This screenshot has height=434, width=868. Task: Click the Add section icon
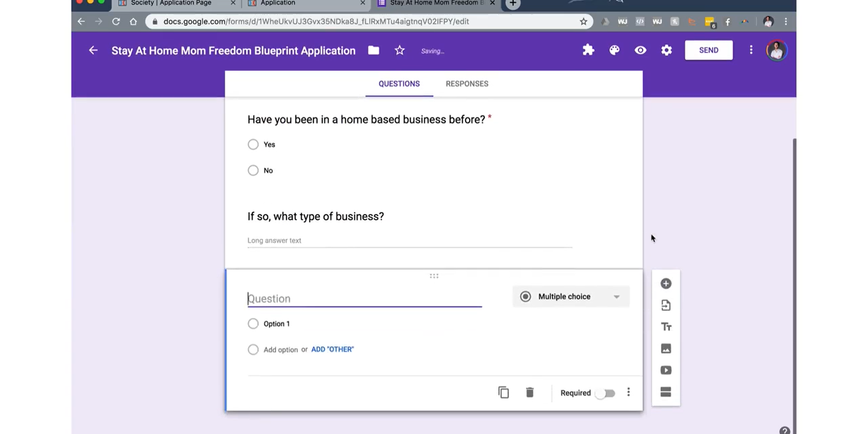point(666,392)
